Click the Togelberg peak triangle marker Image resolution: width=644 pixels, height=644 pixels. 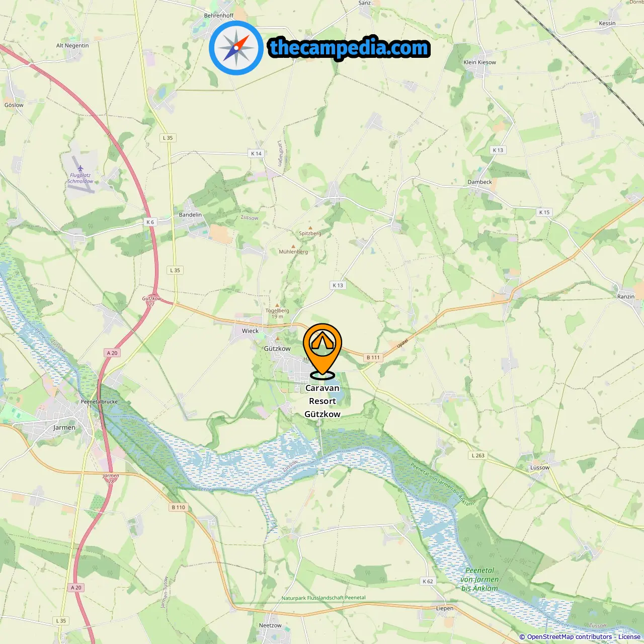click(277, 305)
